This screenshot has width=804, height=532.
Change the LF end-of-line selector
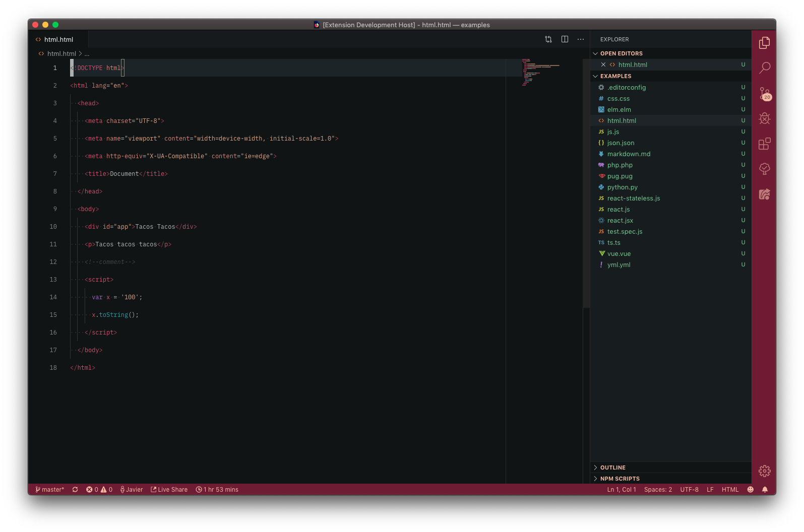(x=710, y=490)
